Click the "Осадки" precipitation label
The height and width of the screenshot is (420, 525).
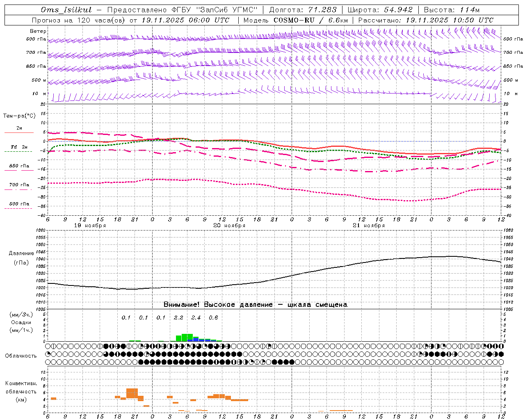point(21,322)
